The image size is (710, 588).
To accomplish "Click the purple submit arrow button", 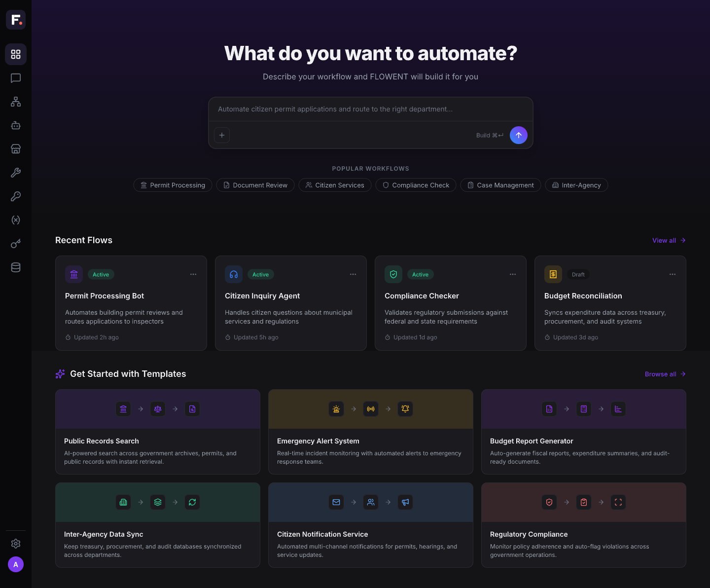I will pos(519,135).
